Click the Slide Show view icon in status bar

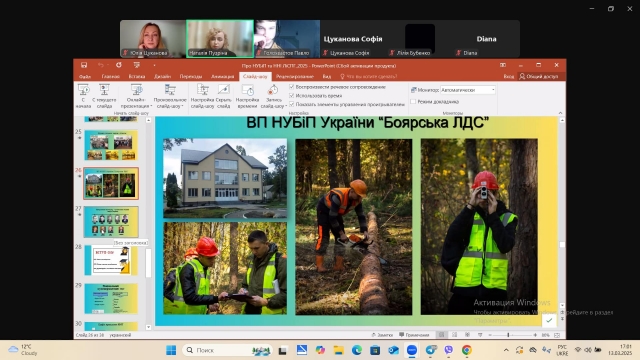480,335
